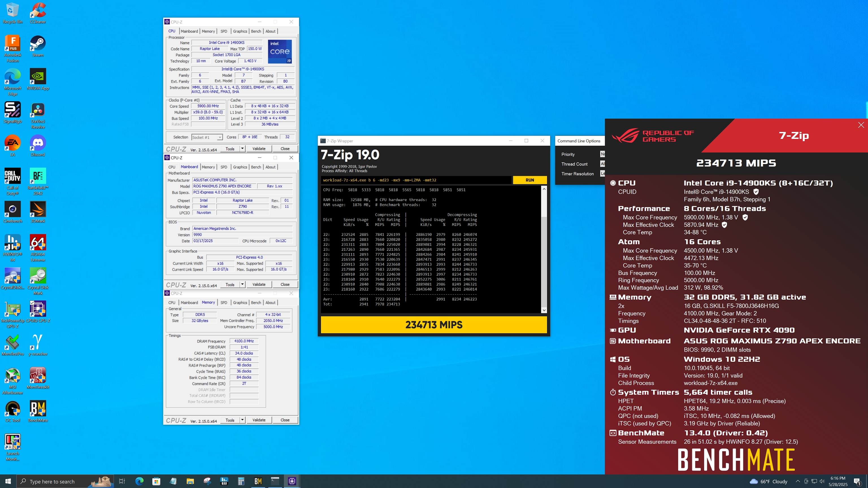The height and width of the screenshot is (488, 868).
Task: Click RUN button in 7-Zip Wrapper
Action: click(530, 180)
